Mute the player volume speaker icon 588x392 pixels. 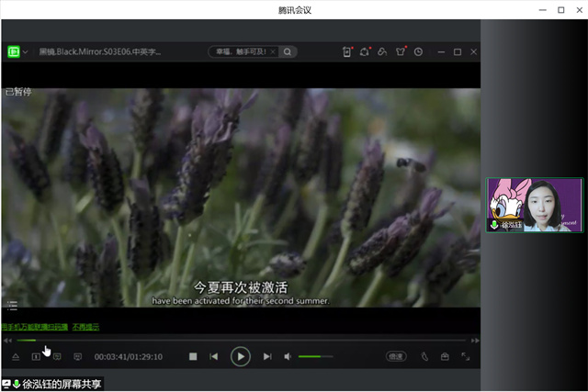288,356
